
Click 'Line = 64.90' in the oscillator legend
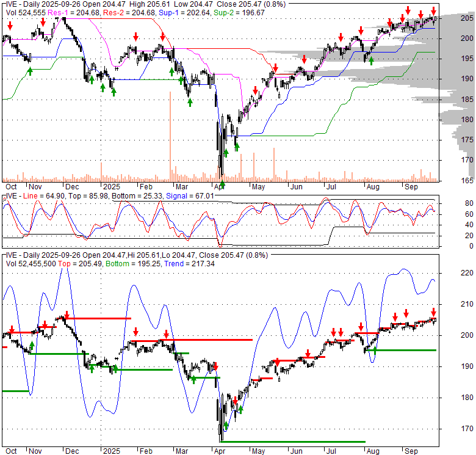coord(44,196)
